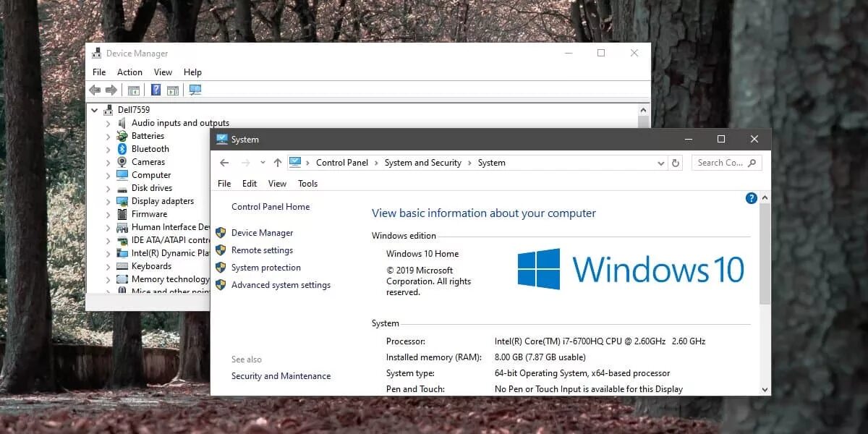
Task: Open the Tools menu in System window
Action: pos(307,184)
